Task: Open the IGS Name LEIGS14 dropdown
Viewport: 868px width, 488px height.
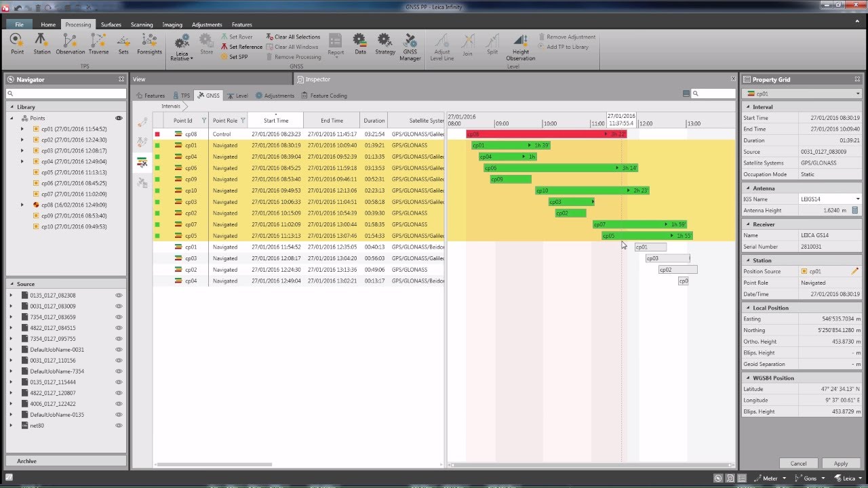Action: 857,199
